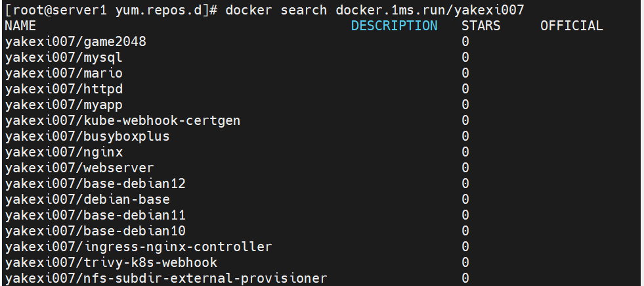Click the yakexi007/debian-base name

point(87,200)
